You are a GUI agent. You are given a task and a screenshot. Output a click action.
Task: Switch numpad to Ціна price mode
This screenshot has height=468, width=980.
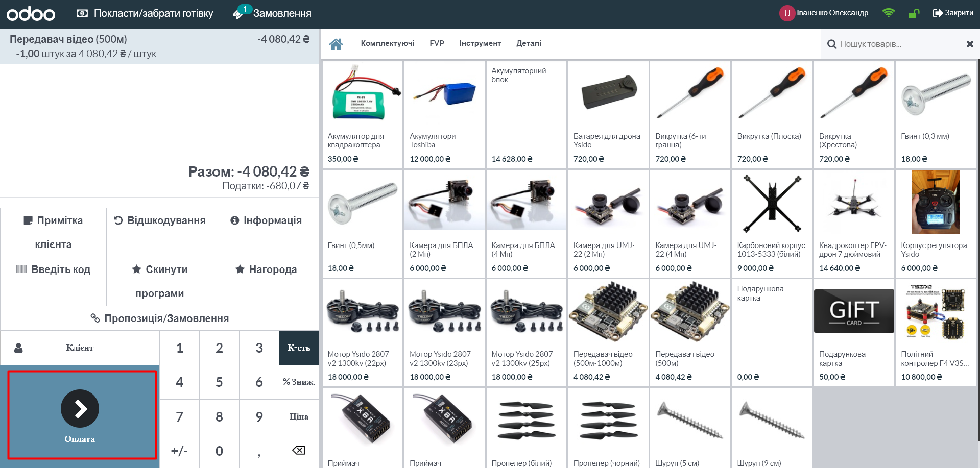(x=299, y=416)
